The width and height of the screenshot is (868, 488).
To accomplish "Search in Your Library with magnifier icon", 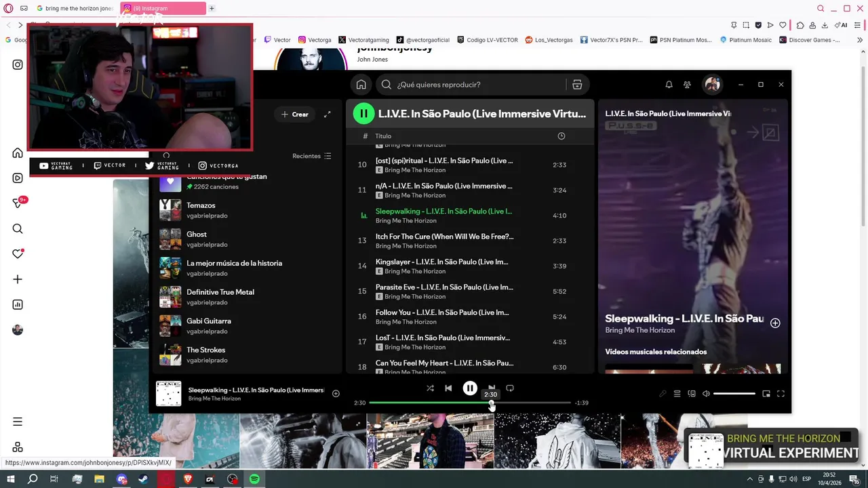I will click(166, 156).
